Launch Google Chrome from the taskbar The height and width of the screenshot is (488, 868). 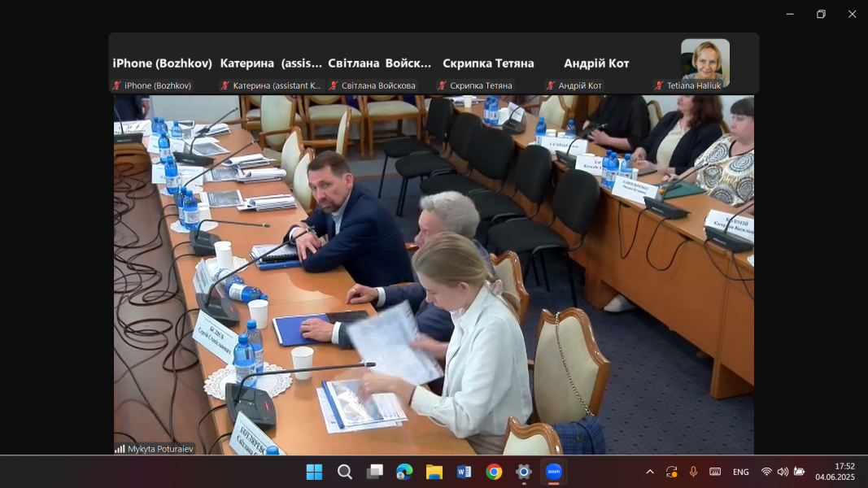[494, 472]
